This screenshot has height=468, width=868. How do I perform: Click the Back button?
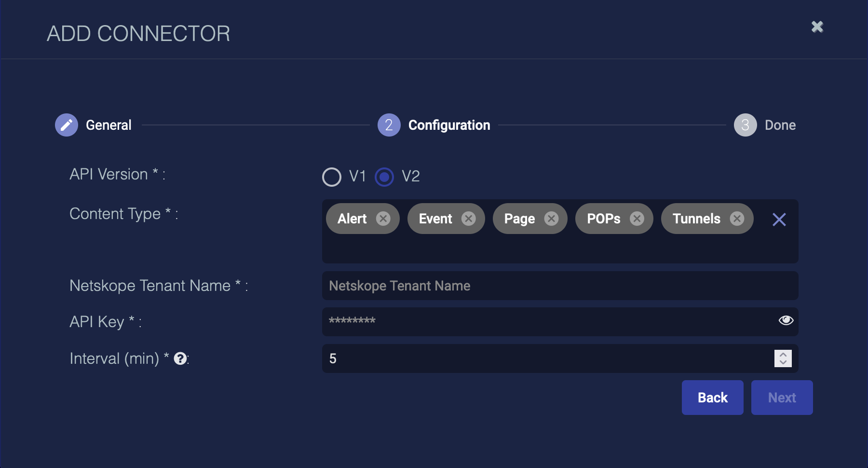click(x=712, y=398)
